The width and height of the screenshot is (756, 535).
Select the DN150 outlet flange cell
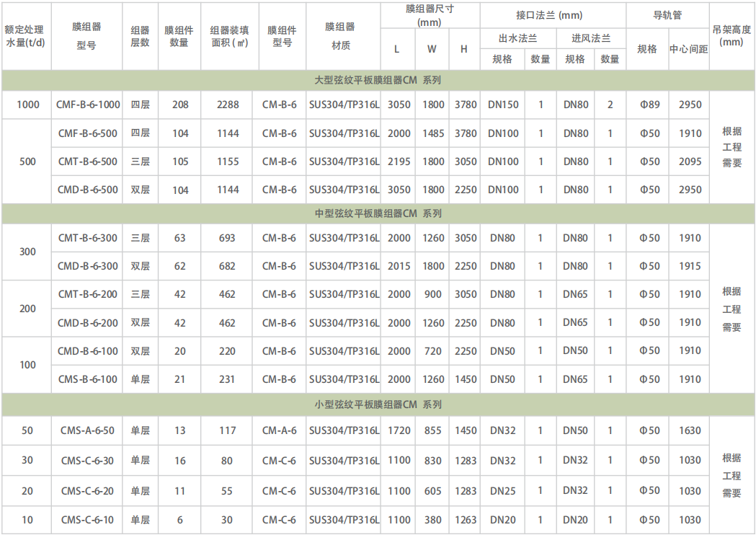click(x=503, y=105)
